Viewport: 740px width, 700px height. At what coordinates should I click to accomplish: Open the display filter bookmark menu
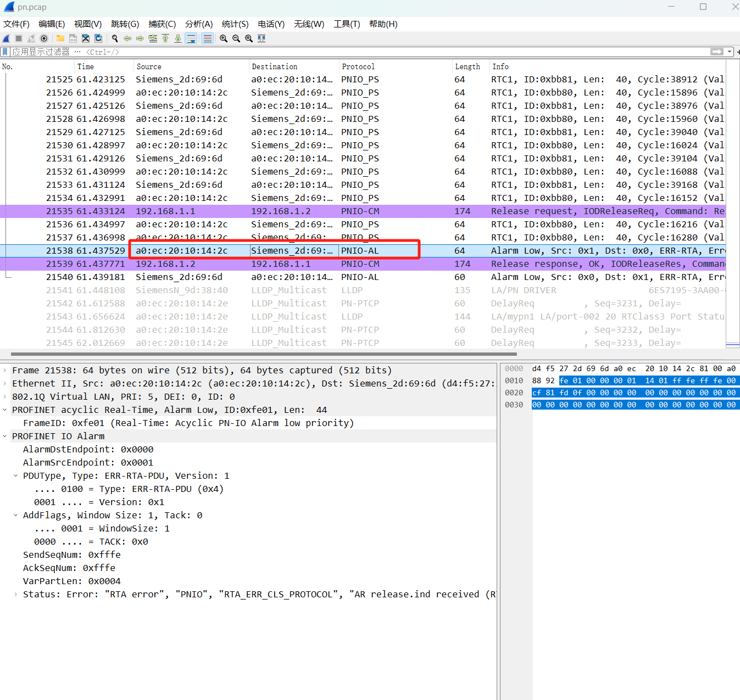pyautogui.click(x=5, y=52)
